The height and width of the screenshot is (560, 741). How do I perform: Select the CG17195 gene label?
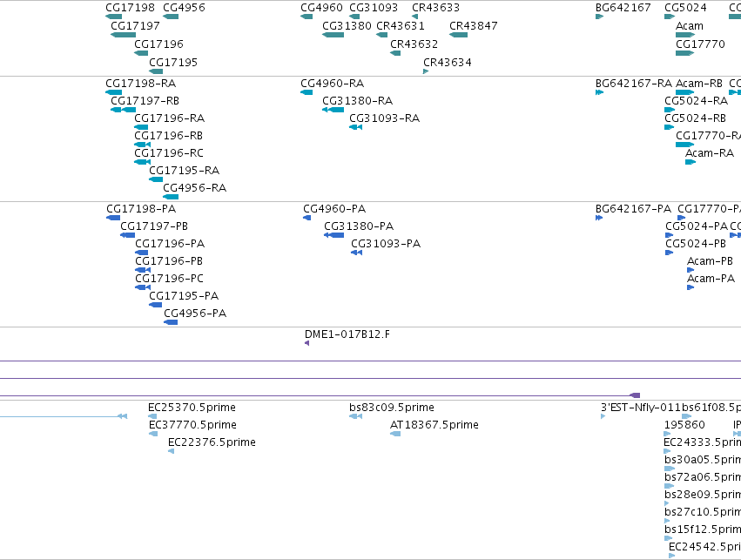pyautogui.click(x=173, y=63)
